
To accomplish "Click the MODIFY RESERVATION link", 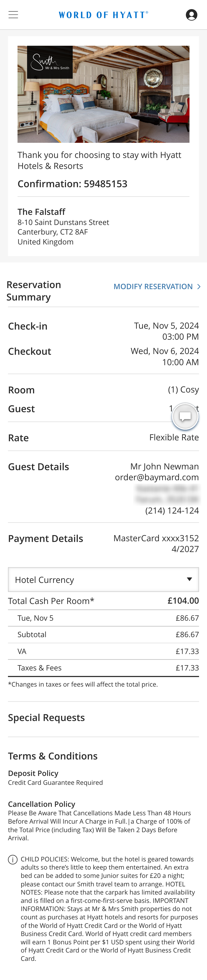I will point(153,286).
